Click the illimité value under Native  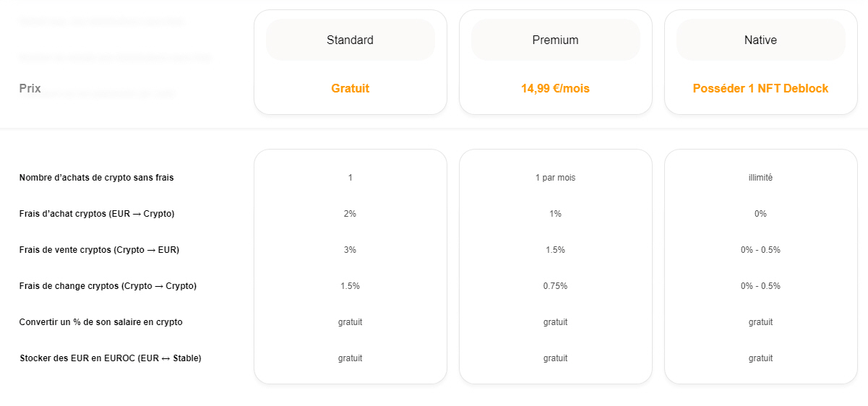(x=760, y=178)
